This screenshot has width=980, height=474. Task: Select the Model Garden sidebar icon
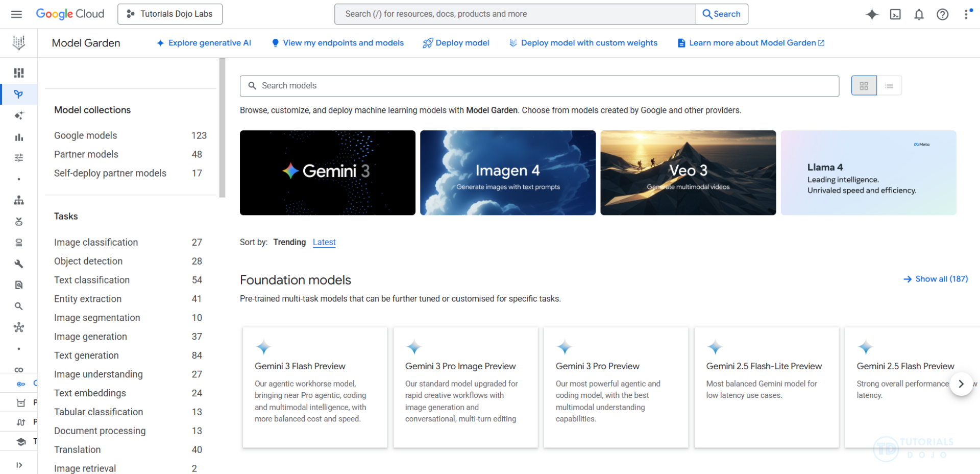19,94
